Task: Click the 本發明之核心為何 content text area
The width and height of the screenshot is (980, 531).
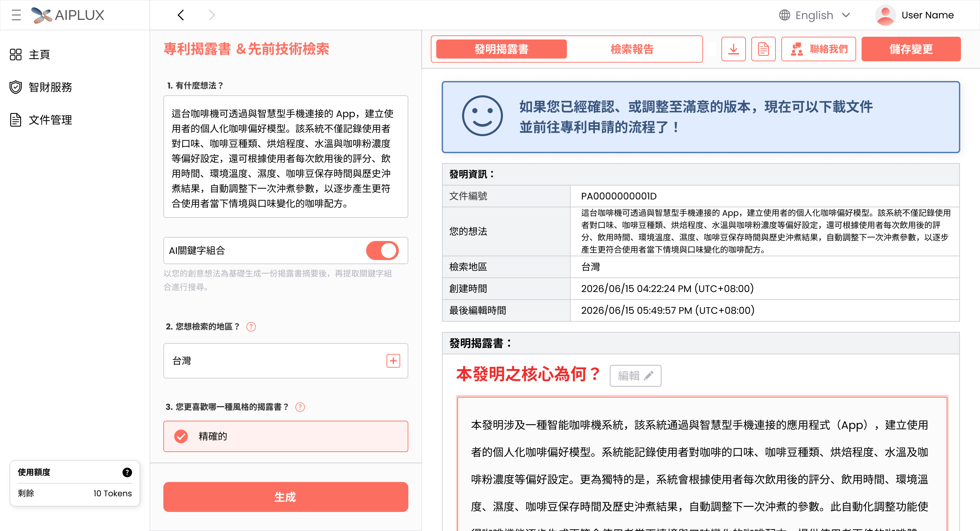Action: point(702,464)
